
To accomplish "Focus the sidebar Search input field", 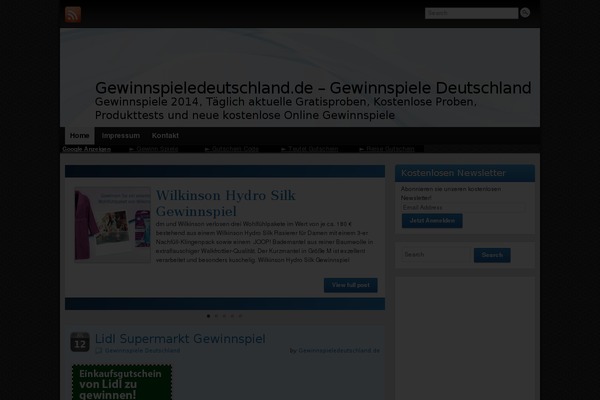I will (x=437, y=255).
